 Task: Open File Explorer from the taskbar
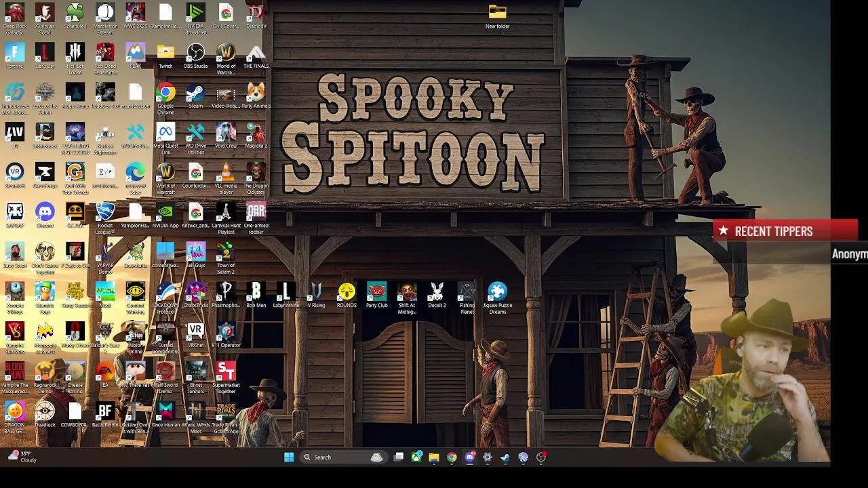pyautogui.click(x=434, y=457)
